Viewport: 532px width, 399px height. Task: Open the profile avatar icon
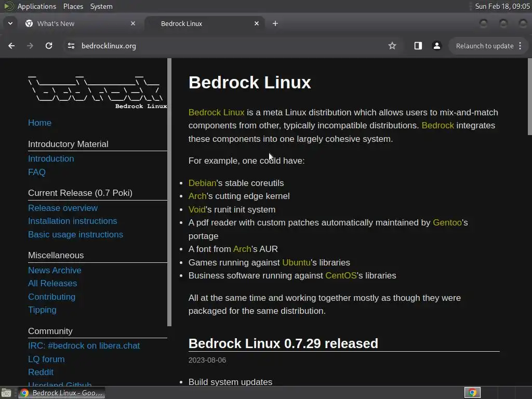tap(437, 46)
